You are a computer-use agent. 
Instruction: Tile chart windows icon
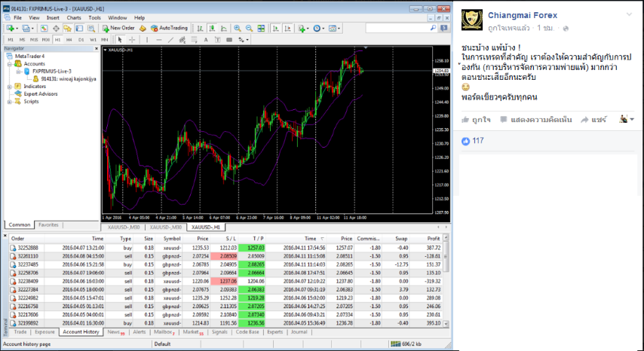[x=261, y=29]
